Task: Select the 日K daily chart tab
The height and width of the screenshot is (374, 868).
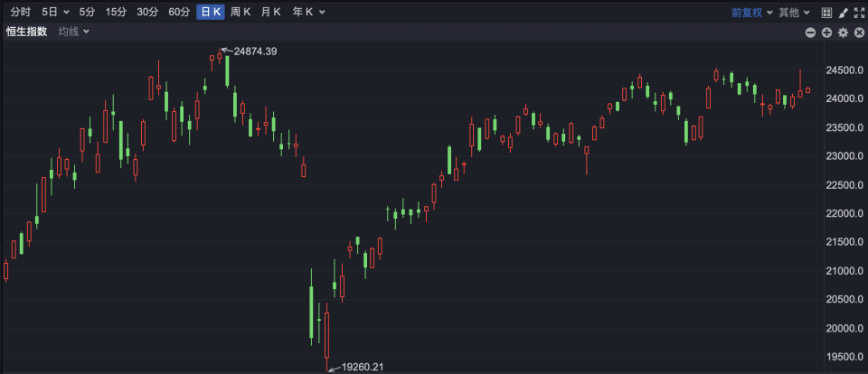Action: click(211, 12)
